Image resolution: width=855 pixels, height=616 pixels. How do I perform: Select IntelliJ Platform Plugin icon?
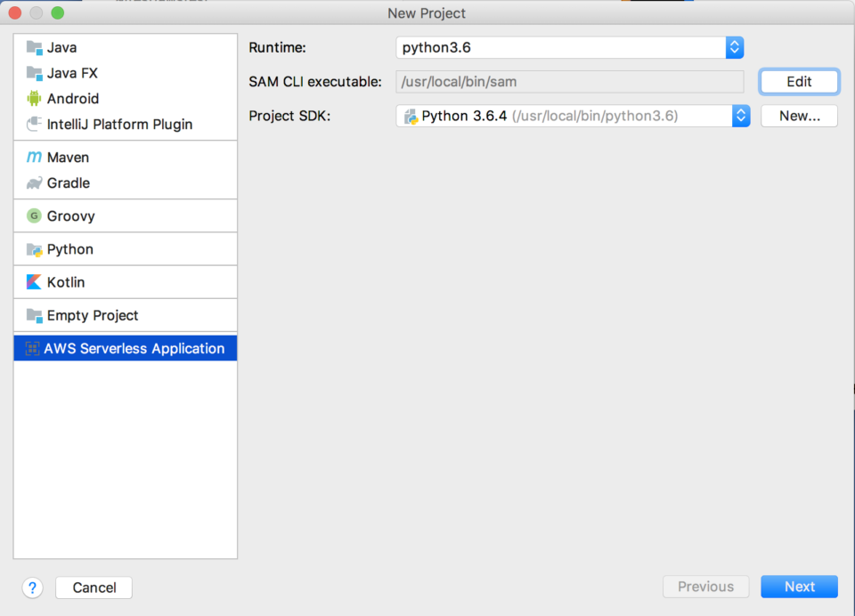tap(34, 125)
